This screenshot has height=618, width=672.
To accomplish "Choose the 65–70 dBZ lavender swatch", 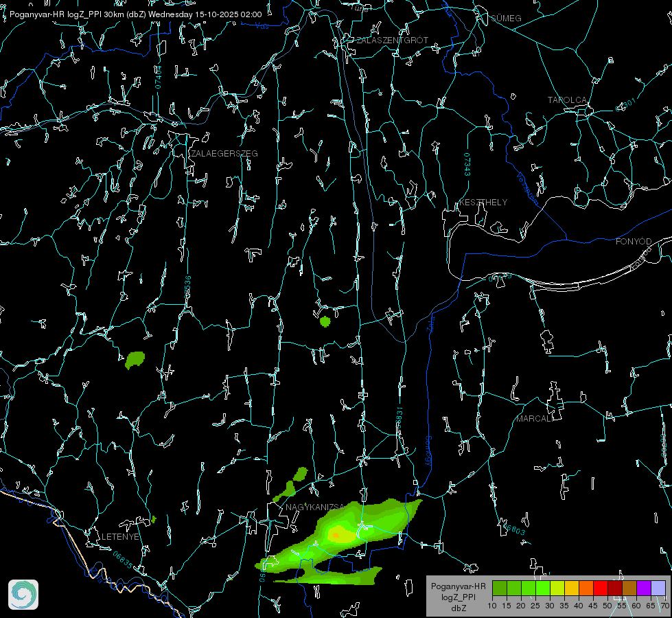I will pos(658,588).
